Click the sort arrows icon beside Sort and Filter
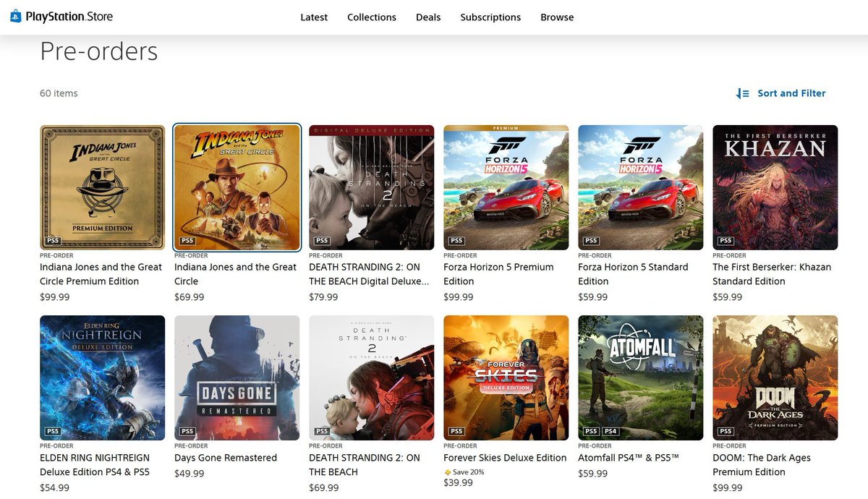 (x=742, y=93)
